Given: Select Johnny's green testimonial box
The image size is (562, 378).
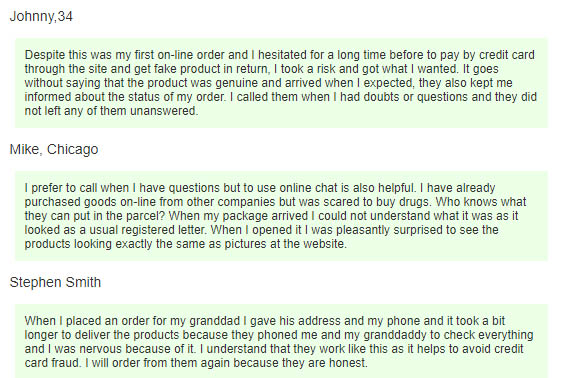Looking at the screenshot, I should coord(281,83).
